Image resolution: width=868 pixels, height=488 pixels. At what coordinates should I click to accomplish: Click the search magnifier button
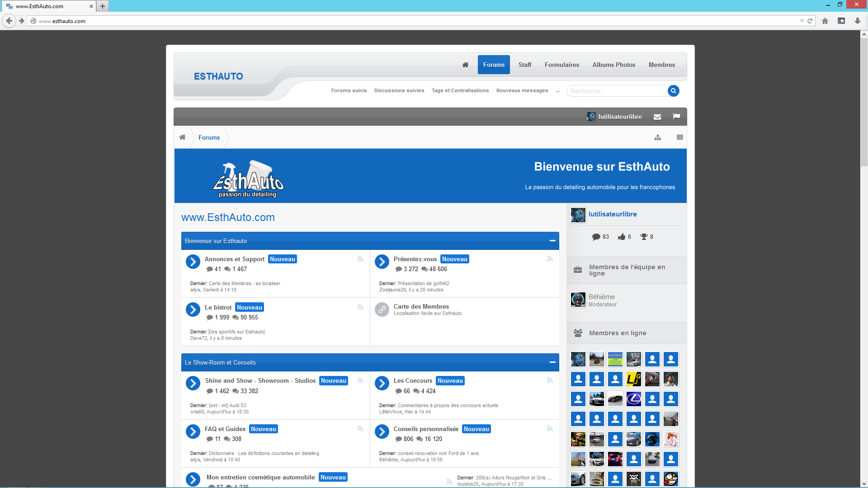tap(673, 91)
